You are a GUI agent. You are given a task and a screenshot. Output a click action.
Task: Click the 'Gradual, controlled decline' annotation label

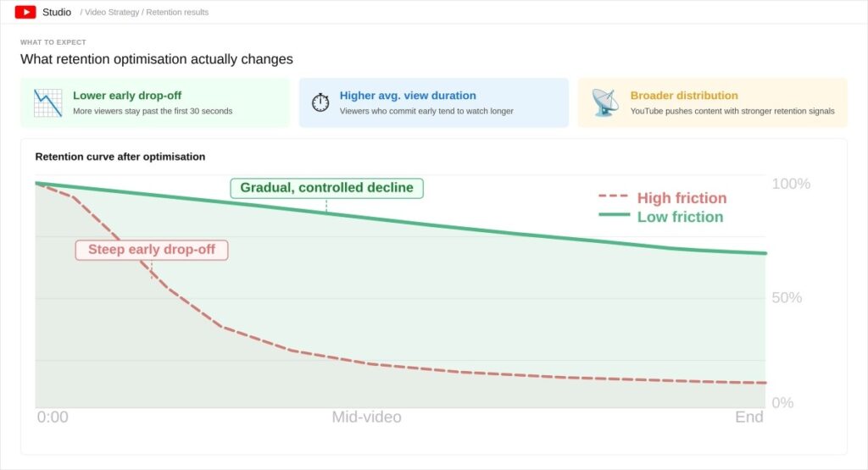[x=326, y=188]
